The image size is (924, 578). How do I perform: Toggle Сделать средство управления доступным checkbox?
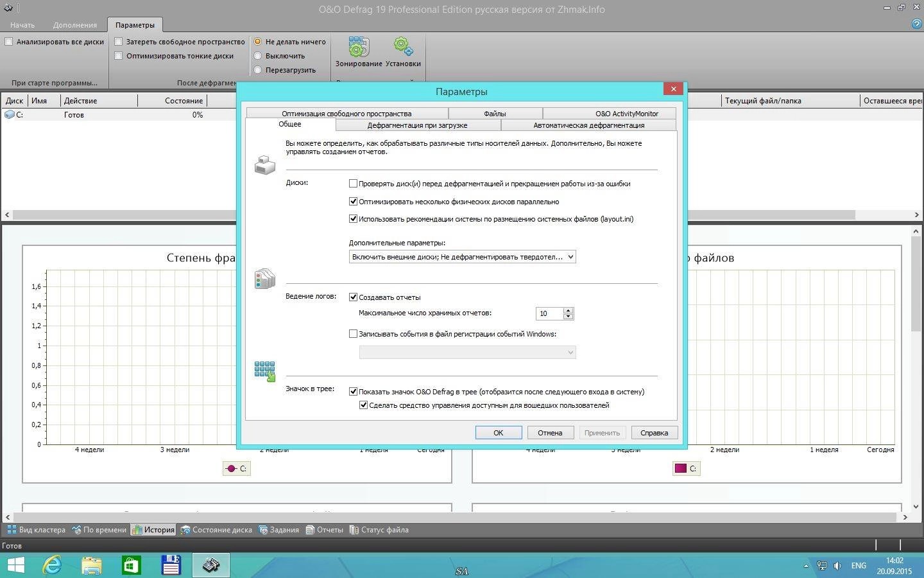363,405
